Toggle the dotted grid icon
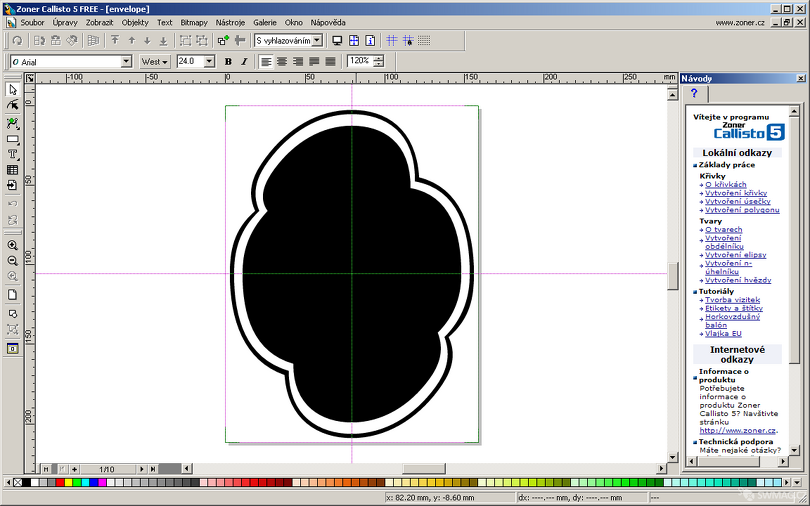The width and height of the screenshot is (810, 506). coord(424,41)
